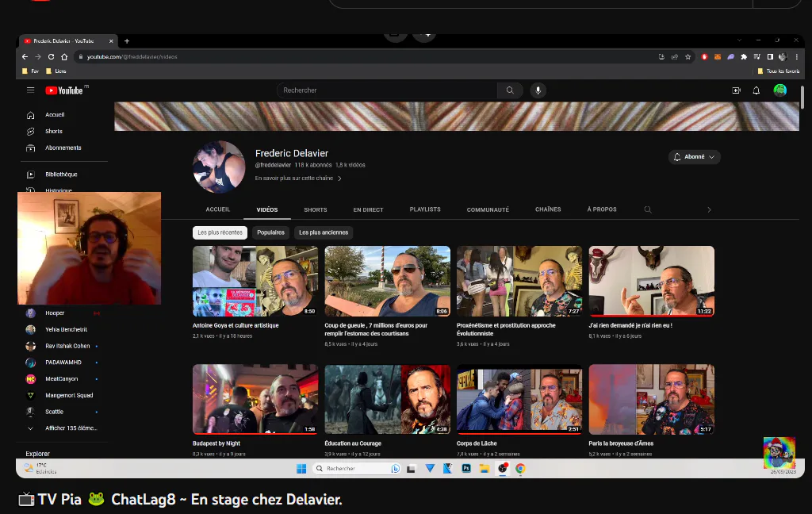Go back with the browser back arrow
The height and width of the screenshot is (514, 812).
point(25,57)
